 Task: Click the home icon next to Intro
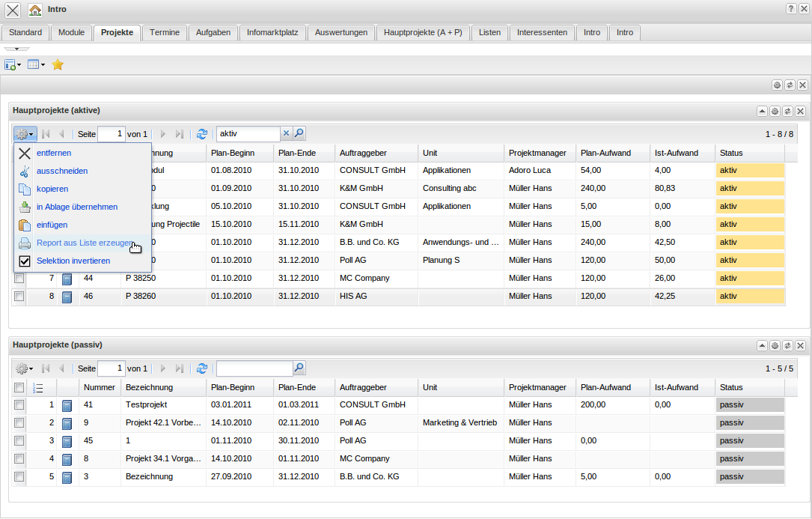[x=35, y=10]
